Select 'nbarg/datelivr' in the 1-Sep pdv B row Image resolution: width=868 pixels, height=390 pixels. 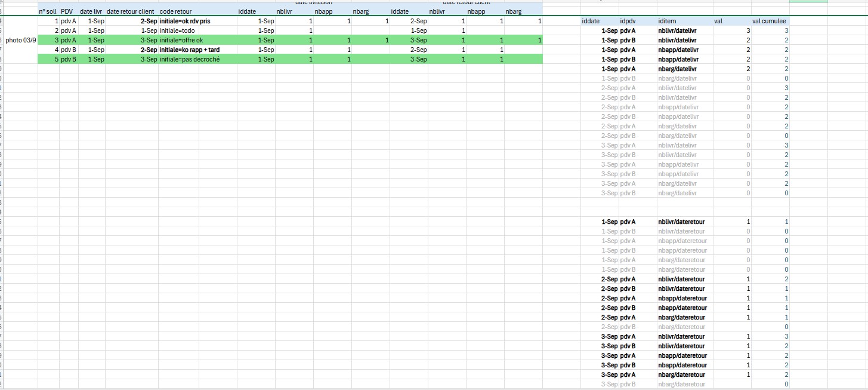(678, 78)
